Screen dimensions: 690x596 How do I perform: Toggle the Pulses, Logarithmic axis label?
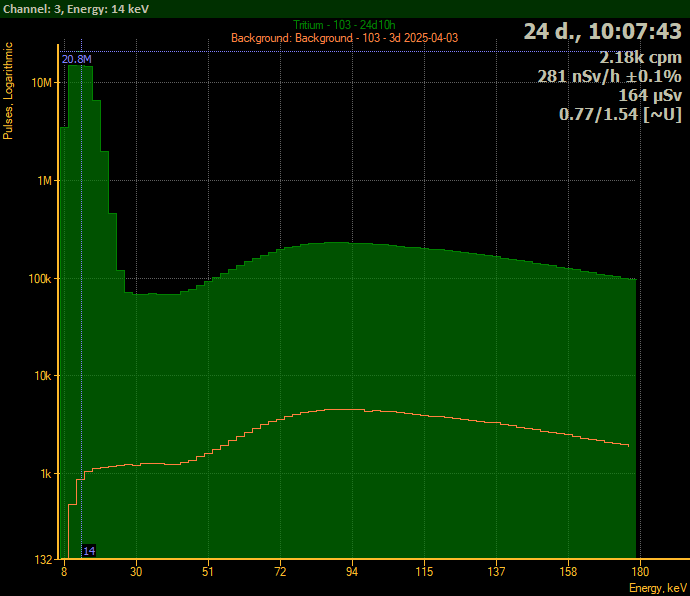pyautogui.click(x=9, y=92)
